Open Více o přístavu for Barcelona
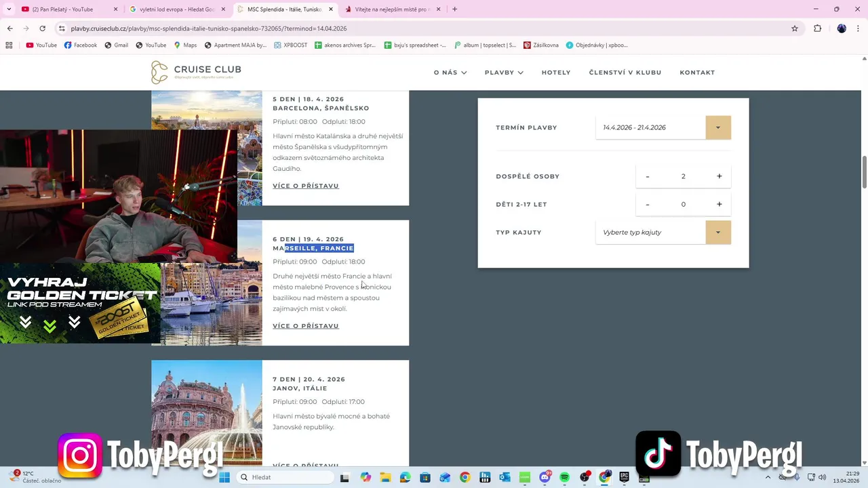The height and width of the screenshot is (488, 868). (306, 186)
